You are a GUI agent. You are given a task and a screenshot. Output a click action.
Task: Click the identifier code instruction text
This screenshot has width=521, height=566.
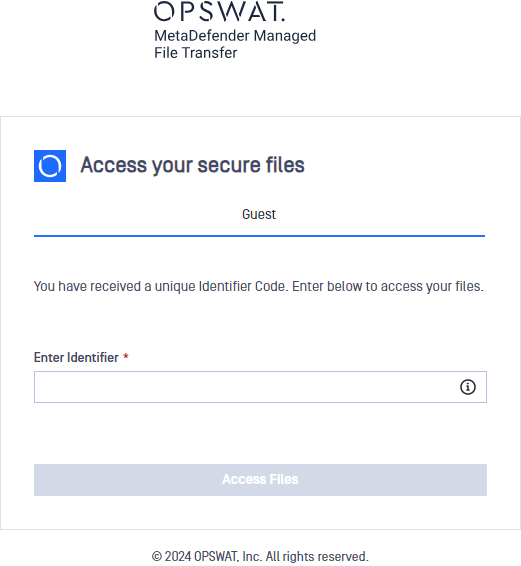(x=259, y=286)
